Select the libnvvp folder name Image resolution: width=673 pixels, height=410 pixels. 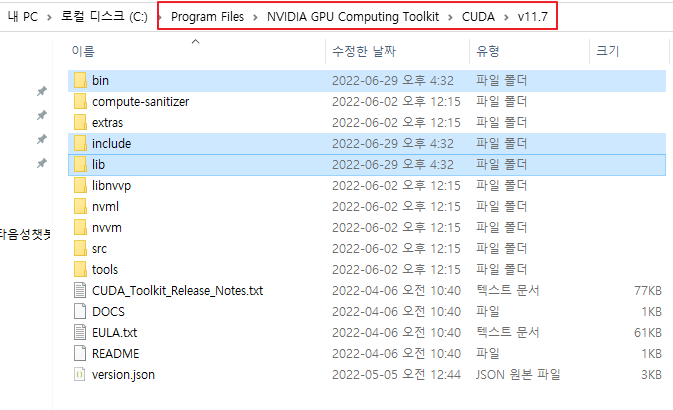[x=111, y=186]
